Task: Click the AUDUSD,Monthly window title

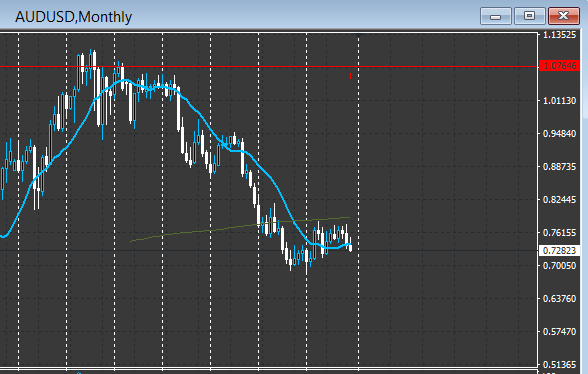Action: [74, 17]
